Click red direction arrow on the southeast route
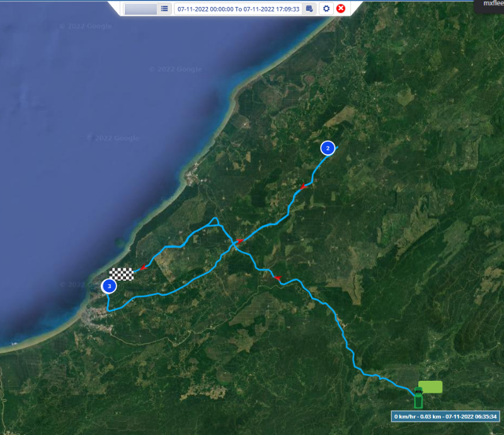The width and height of the screenshot is (504, 435). point(277,277)
